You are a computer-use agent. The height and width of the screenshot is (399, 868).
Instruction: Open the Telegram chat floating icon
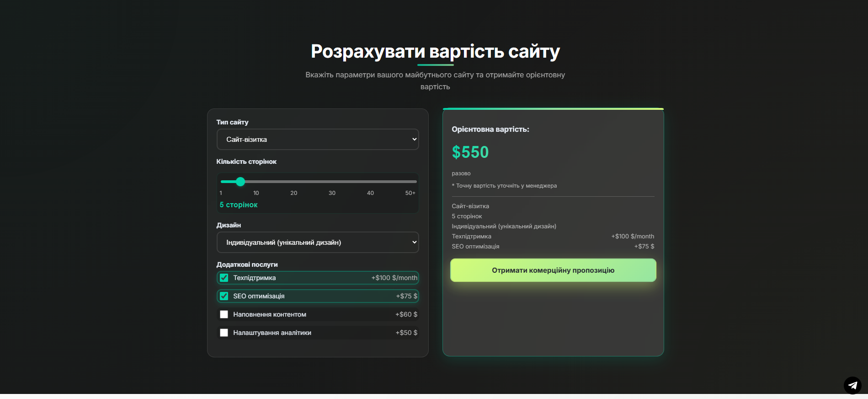(852, 385)
